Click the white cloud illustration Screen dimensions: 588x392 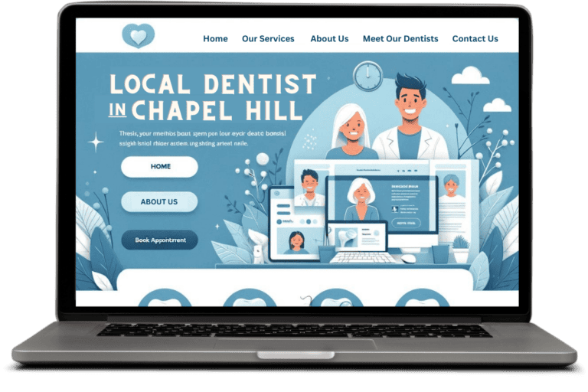[470, 76]
